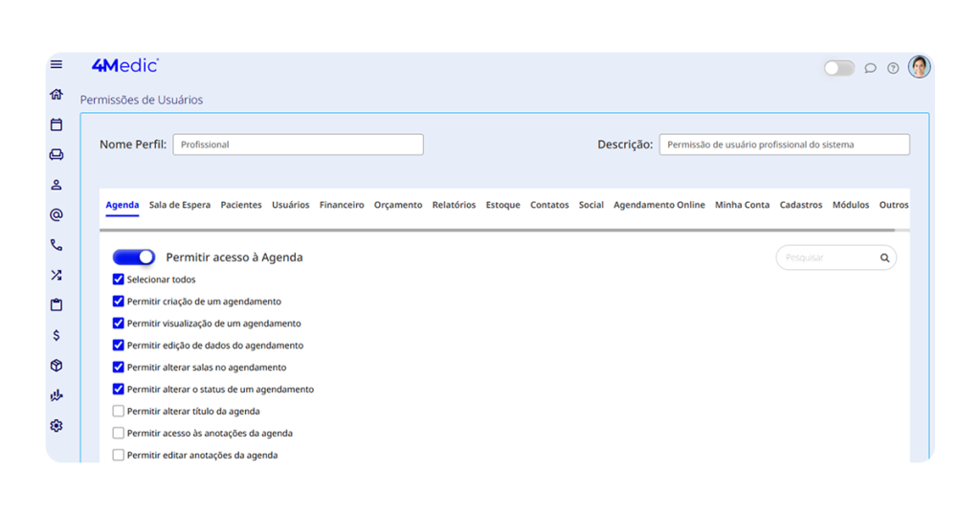Open the phone icon in the sidebar
Image resolution: width=980 pixels, height=515 pixels.
point(56,245)
